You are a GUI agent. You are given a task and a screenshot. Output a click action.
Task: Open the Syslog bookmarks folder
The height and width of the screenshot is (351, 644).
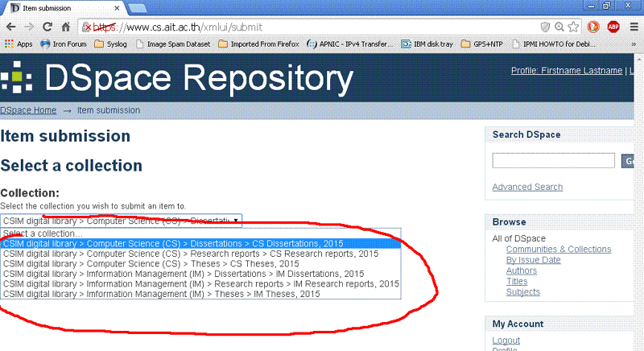110,44
